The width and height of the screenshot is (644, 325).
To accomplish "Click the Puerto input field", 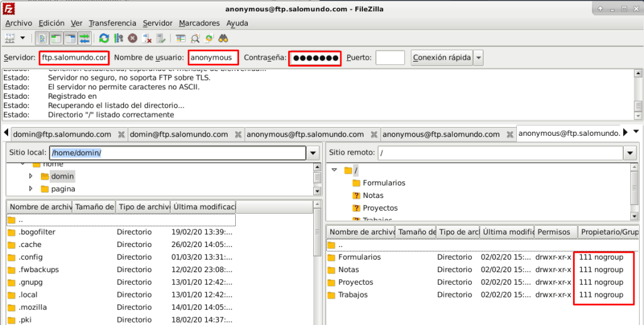I will click(x=390, y=58).
